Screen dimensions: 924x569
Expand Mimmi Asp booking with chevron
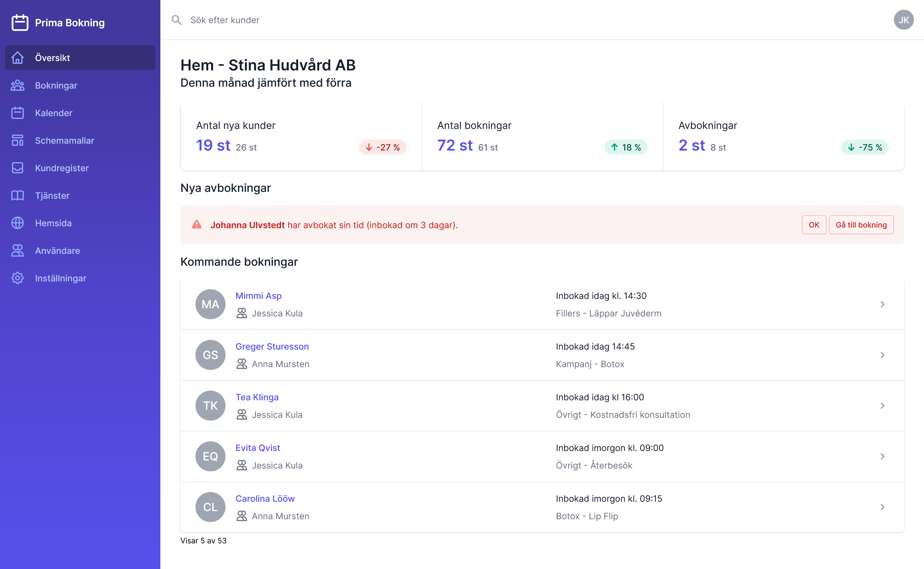883,304
